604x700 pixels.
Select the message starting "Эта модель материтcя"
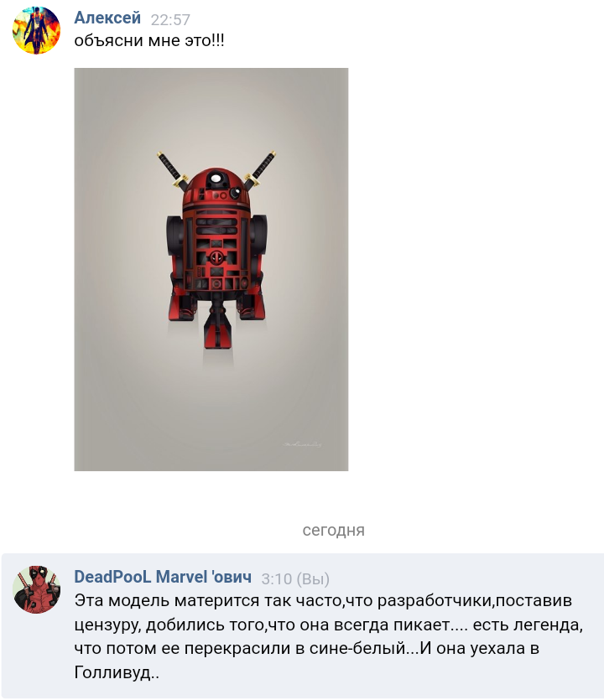click(328, 636)
